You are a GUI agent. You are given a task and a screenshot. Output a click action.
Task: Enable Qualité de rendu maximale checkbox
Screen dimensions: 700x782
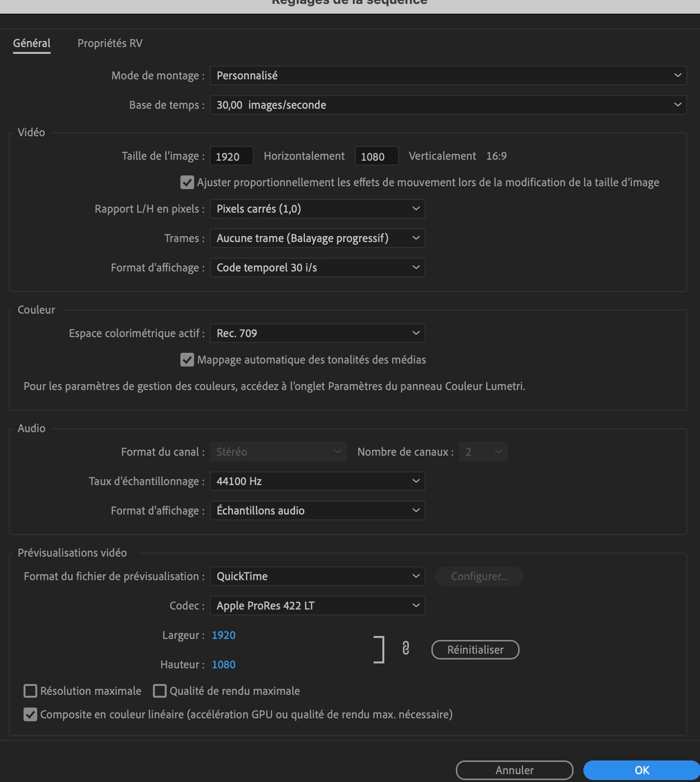click(x=160, y=691)
